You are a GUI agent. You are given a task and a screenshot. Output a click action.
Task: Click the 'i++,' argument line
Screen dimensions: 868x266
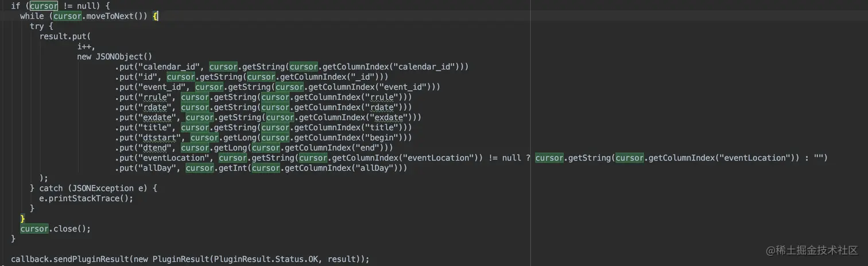[x=87, y=47]
